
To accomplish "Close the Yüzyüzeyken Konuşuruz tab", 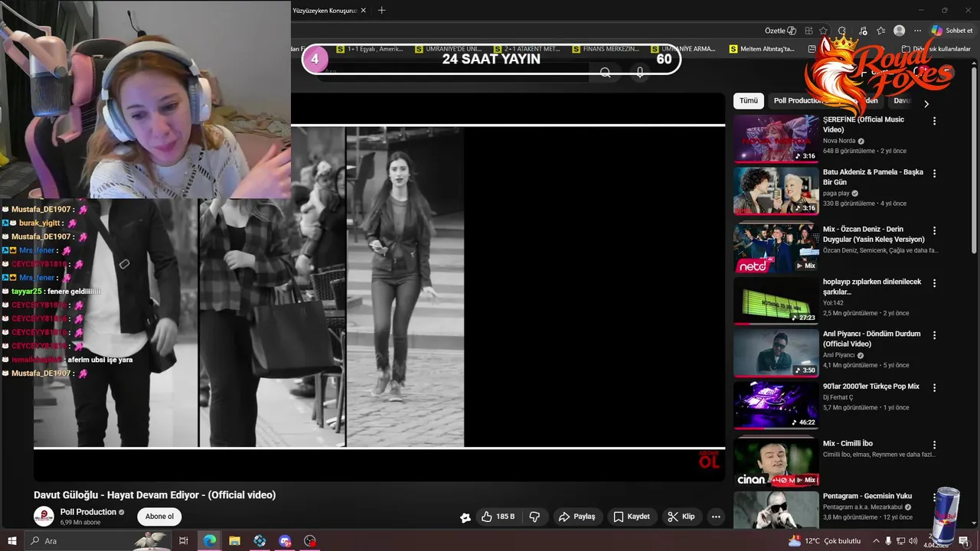I will coord(364,11).
